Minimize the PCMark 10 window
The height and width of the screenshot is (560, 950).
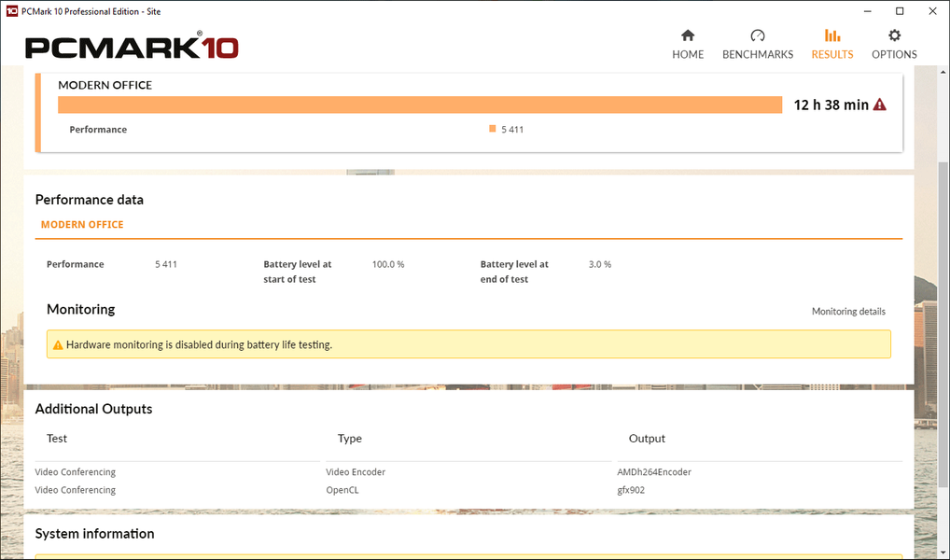pos(867,11)
